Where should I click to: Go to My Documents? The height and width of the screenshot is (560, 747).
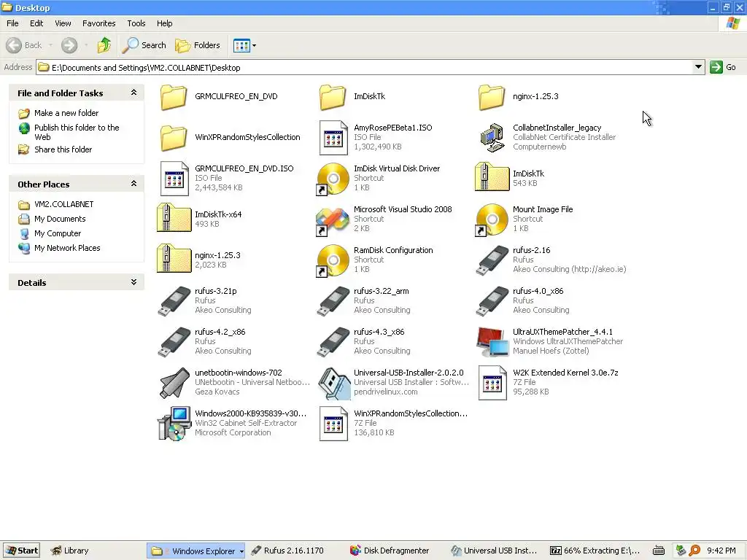[x=60, y=219]
